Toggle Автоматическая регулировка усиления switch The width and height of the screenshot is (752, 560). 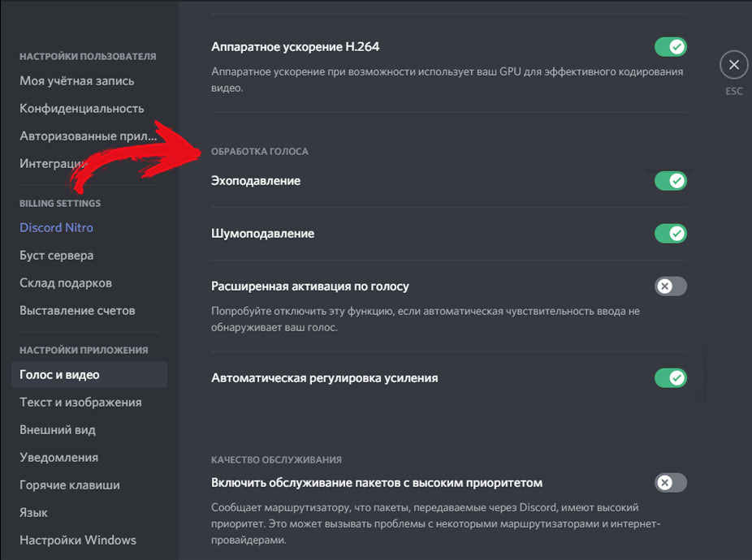pyautogui.click(x=671, y=378)
